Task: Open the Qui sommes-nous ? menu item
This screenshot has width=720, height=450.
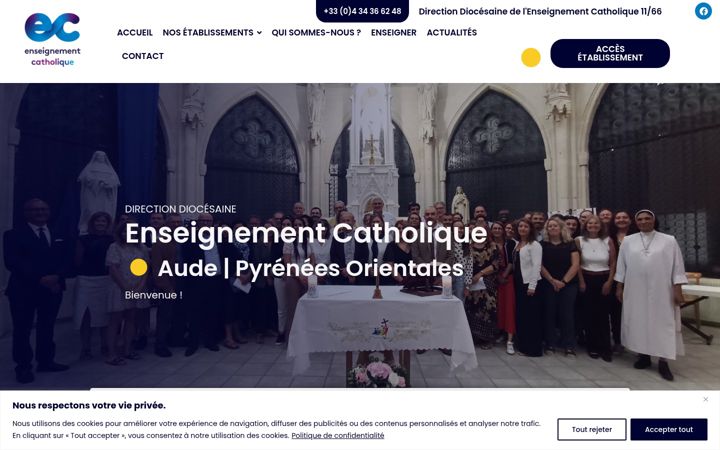Action: [316, 33]
